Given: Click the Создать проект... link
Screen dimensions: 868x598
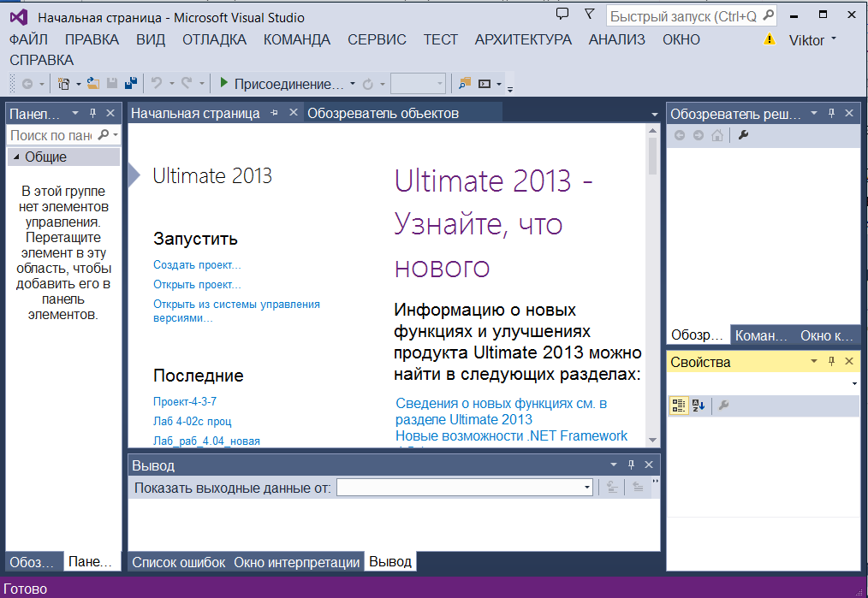Looking at the screenshot, I should [197, 265].
